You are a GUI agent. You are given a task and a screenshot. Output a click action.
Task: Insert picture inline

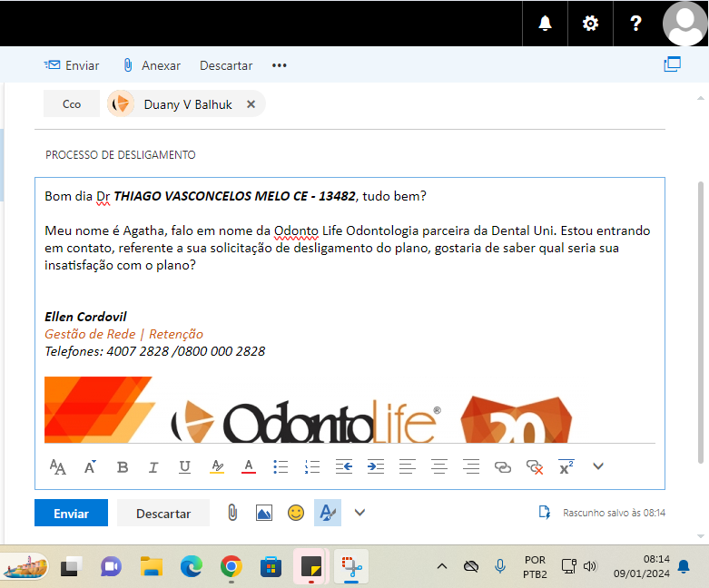[264, 513]
